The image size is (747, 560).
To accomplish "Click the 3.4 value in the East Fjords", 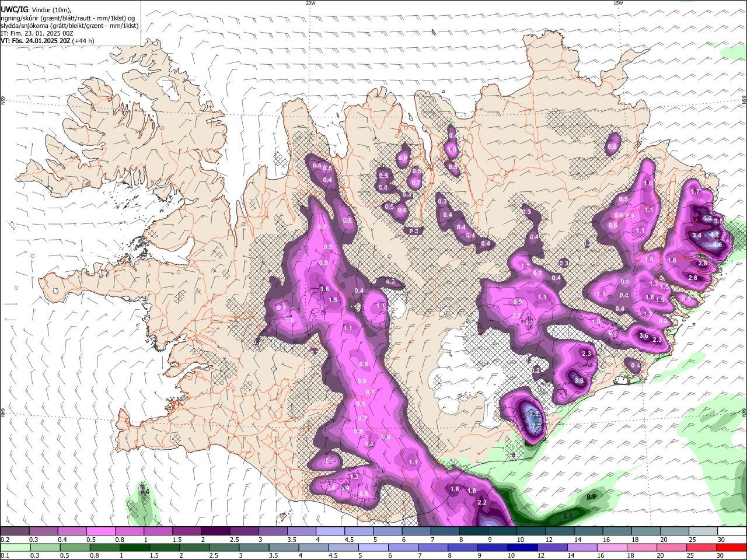I will [x=696, y=236].
